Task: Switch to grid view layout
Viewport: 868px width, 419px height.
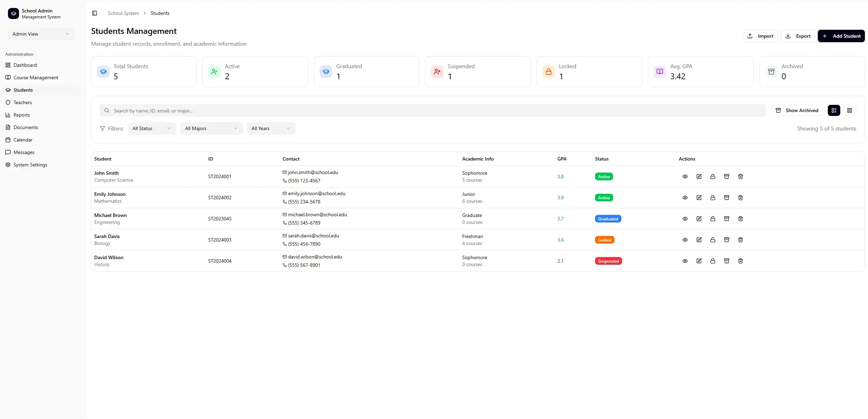Action: [849, 110]
